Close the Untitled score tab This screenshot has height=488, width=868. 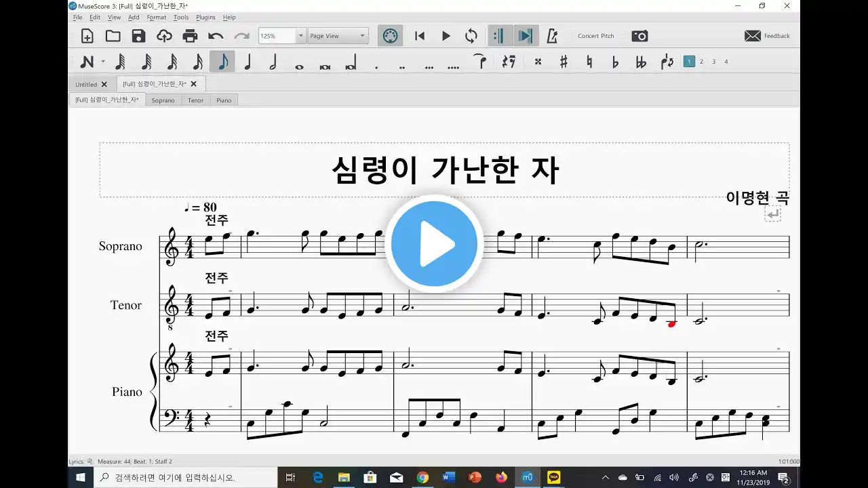tap(104, 85)
